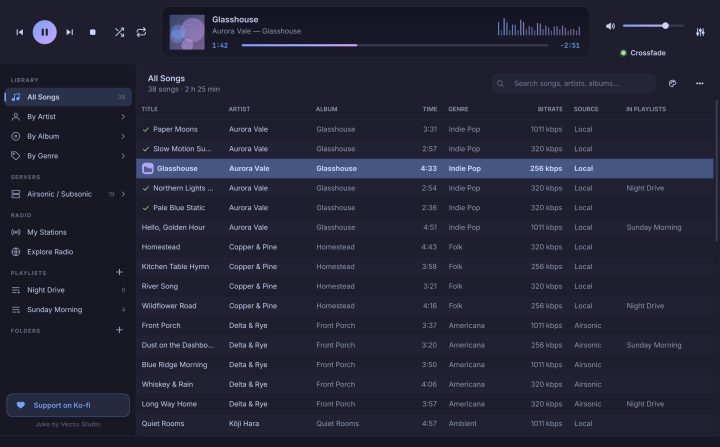Seek in the Glasshouse progress bar
720x447 pixels.
pyautogui.click(x=394, y=45)
